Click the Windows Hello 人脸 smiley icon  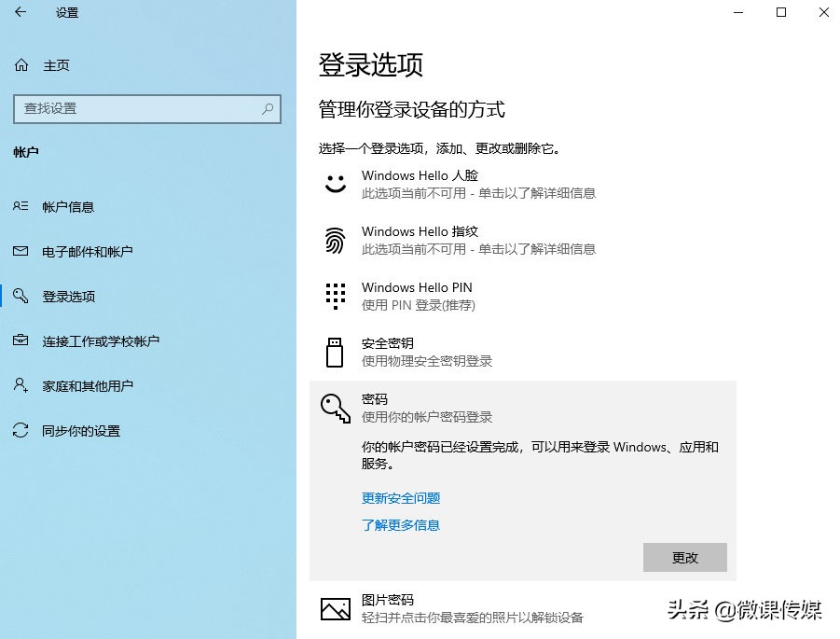pos(335,184)
